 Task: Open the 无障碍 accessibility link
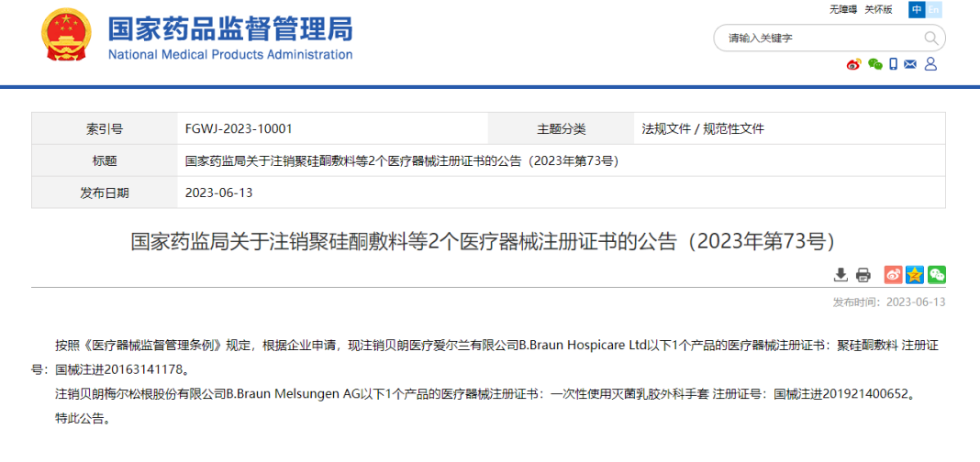[842, 9]
